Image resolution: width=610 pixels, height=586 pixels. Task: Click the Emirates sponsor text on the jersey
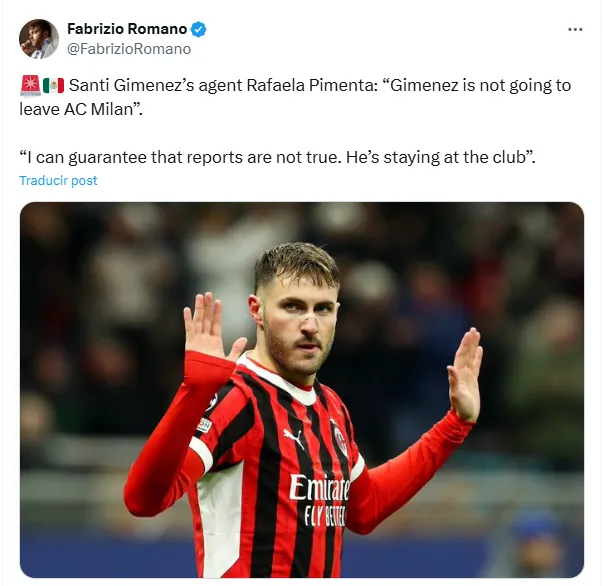[319, 488]
